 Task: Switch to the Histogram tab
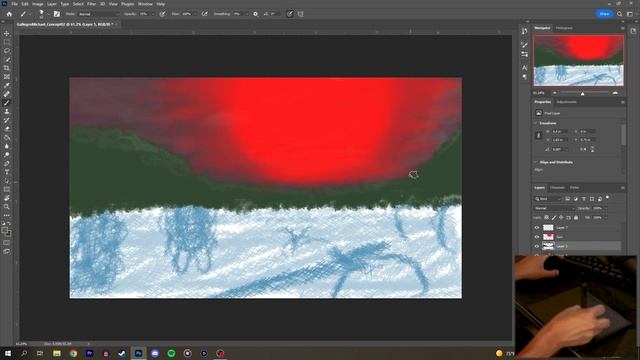[x=564, y=28]
